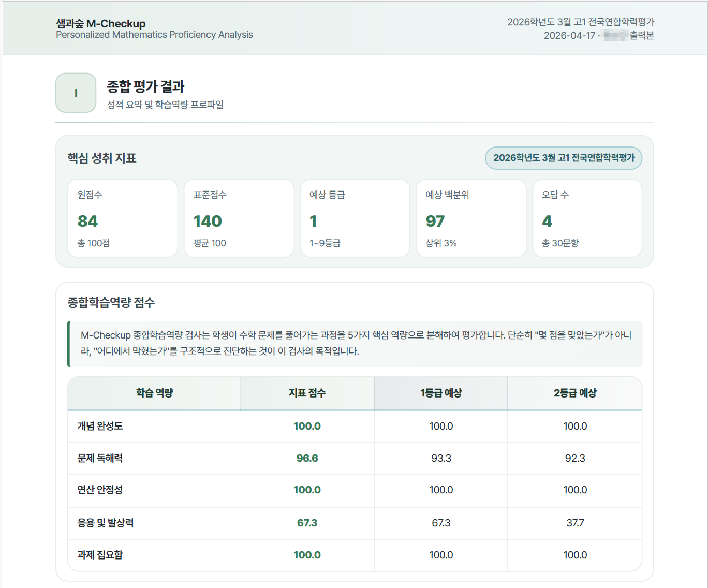Click the 2등급 예상 column header
The image size is (708, 588).
click(x=575, y=393)
